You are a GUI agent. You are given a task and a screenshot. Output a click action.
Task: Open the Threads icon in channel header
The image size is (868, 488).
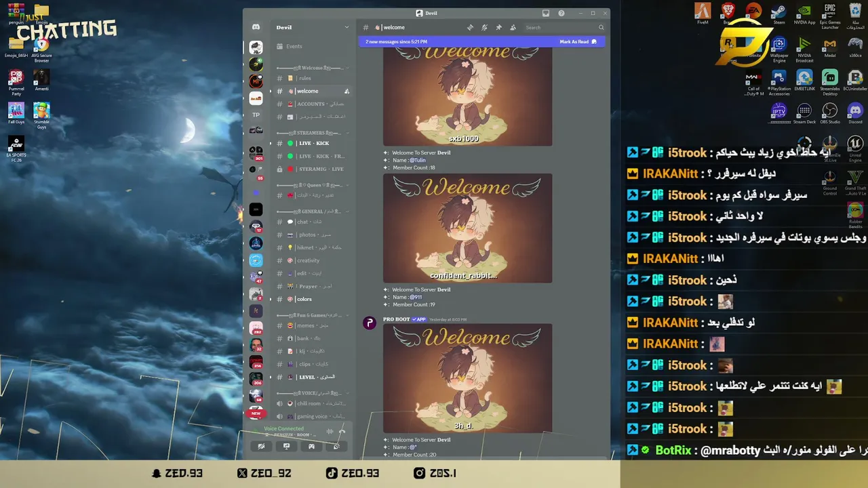(470, 28)
